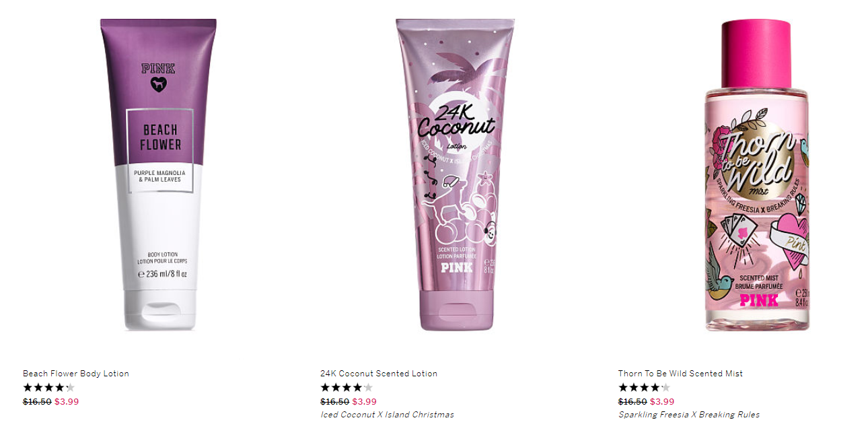Click the crossed-out $16.50 price under Beach Flower
Viewport: 868px width, 445px height.
click(37, 402)
